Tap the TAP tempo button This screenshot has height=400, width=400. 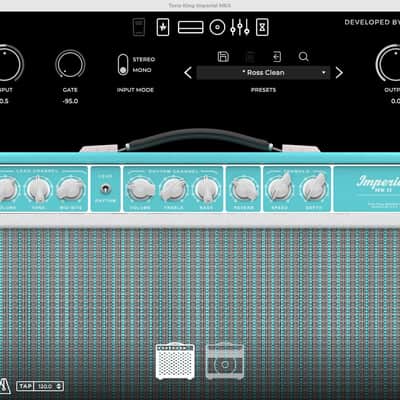tap(25, 386)
